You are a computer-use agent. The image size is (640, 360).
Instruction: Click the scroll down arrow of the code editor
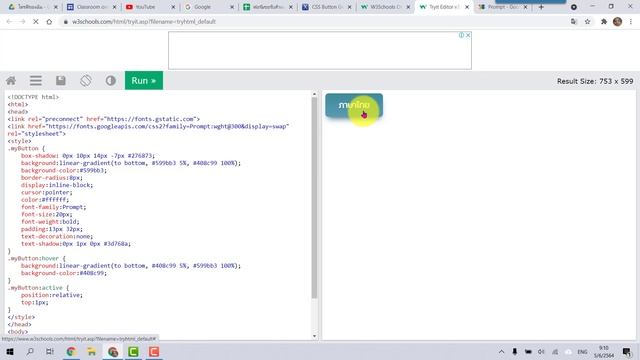click(x=314, y=336)
